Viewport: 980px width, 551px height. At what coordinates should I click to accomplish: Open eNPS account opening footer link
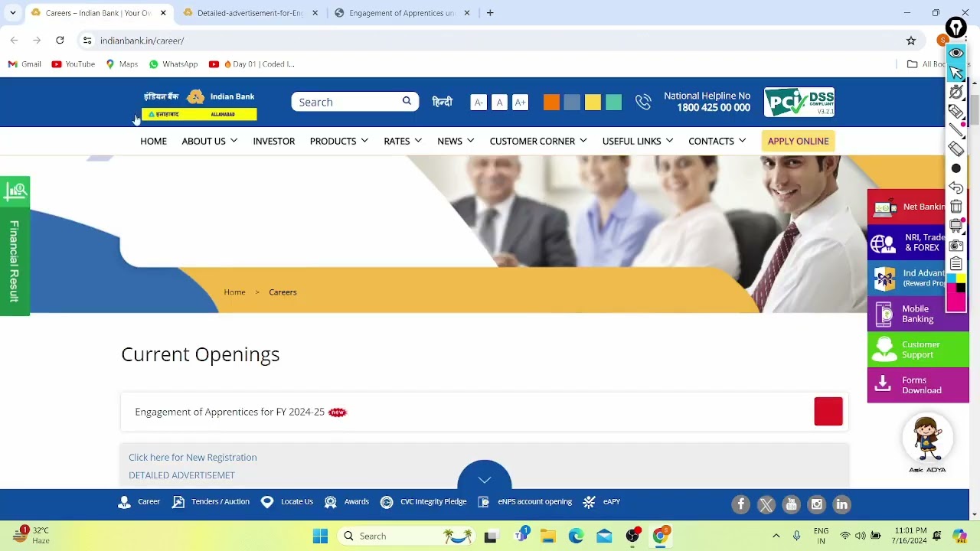click(525, 502)
